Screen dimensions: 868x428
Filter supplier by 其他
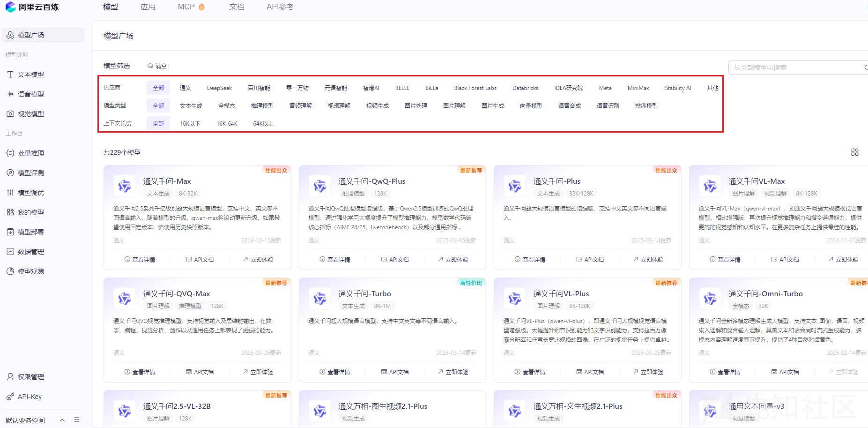click(712, 88)
